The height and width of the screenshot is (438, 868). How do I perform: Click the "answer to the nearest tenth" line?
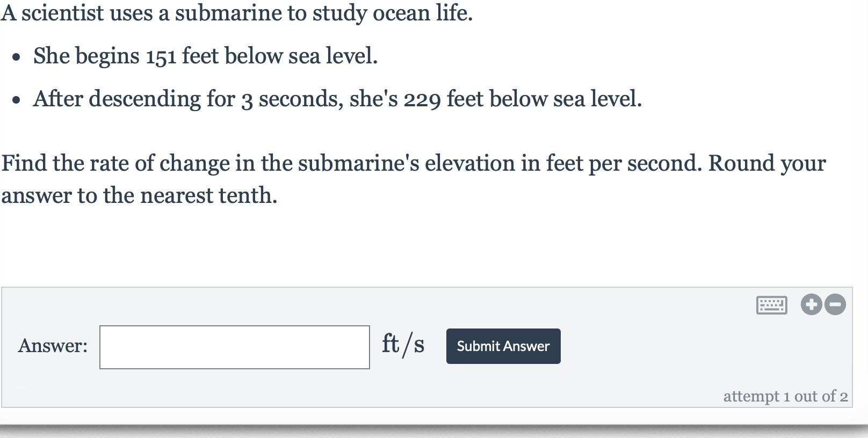pyautogui.click(x=139, y=195)
